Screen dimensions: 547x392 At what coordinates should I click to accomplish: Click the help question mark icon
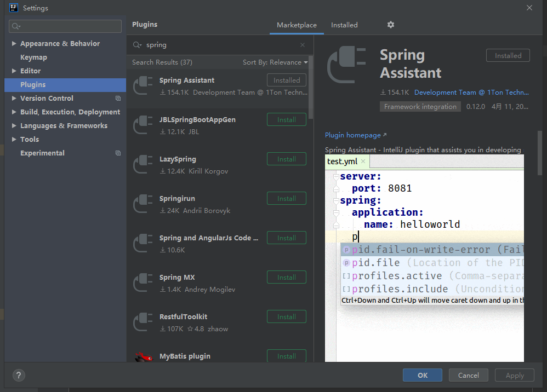pyautogui.click(x=18, y=375)
